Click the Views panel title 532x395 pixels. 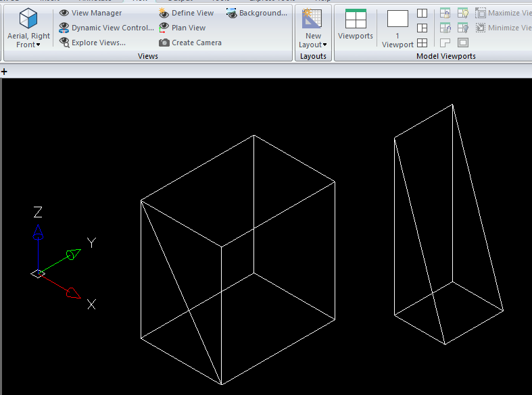(x=148, y=56)
